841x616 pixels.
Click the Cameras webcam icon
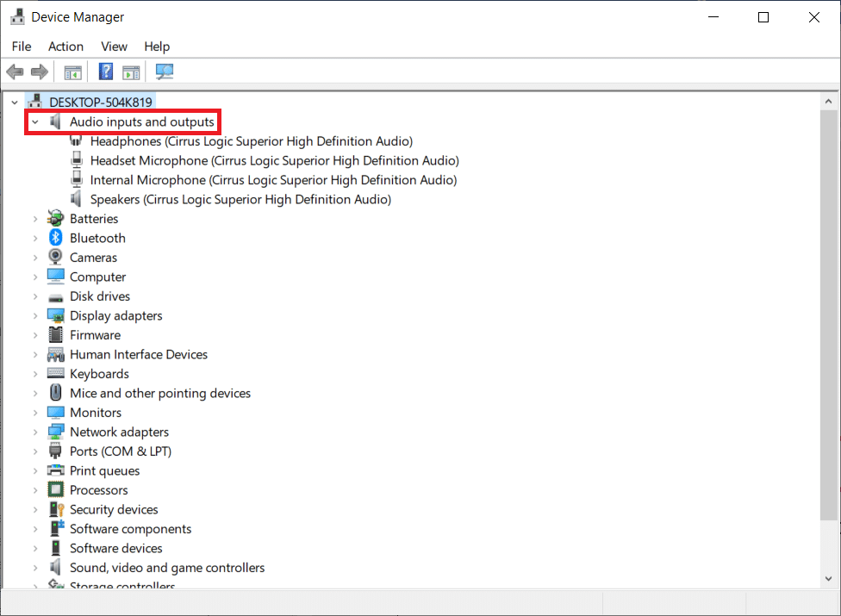(55, 257)
